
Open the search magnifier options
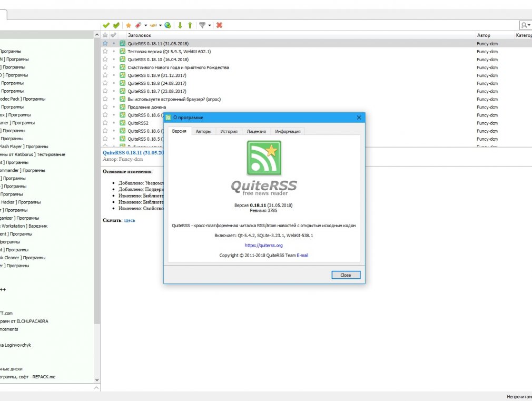[526, 25]
